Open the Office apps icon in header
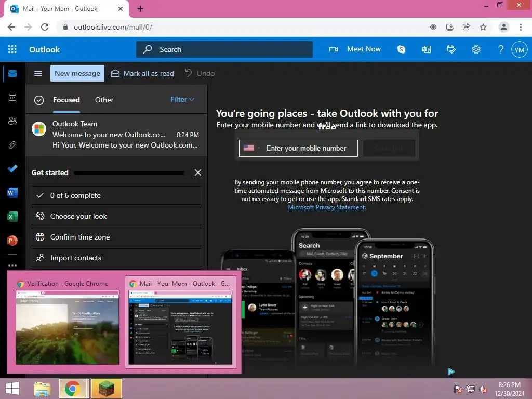This screenshot has width=532, height=399. pyautogui.click(x=426, y=49)
